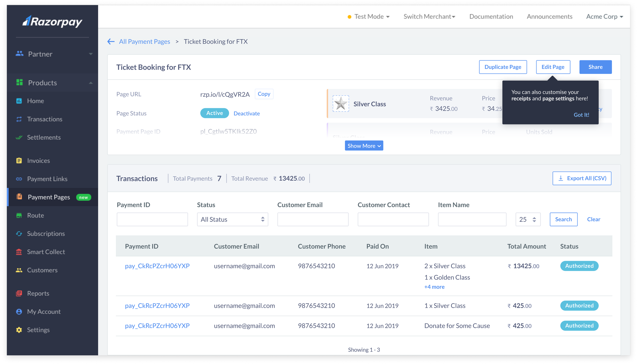Expand details with Show More

pyautogui.click(x=364, y=146)
